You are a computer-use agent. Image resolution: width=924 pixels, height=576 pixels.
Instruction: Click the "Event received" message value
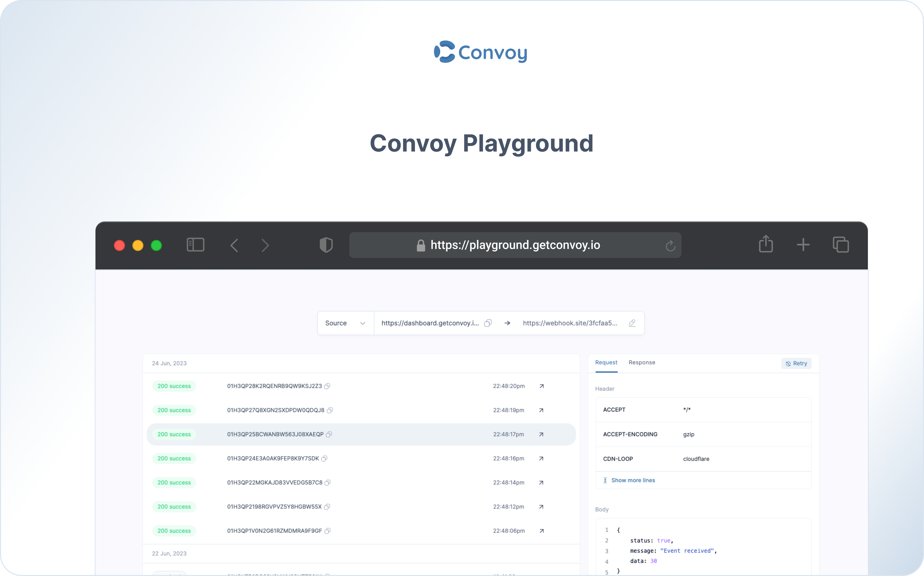[x=687, y=551]
